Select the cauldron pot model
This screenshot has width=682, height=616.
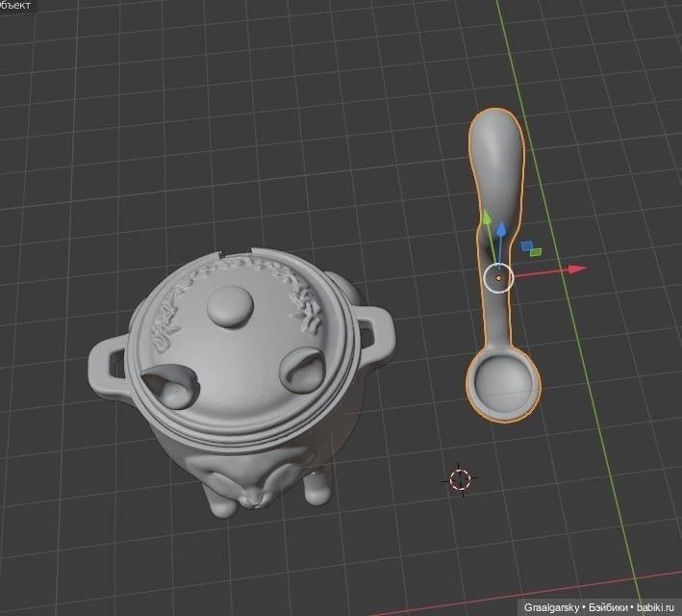(x=241, y=383)
